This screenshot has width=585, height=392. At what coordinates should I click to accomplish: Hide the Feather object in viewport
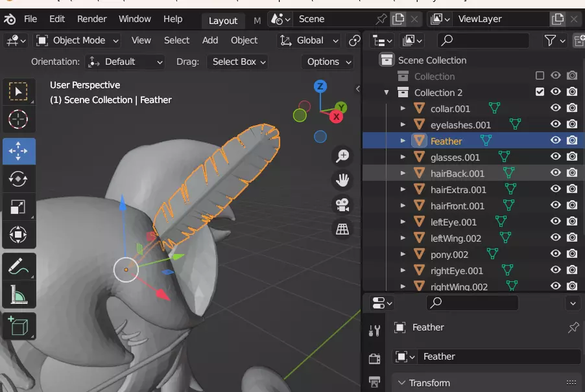556,141
